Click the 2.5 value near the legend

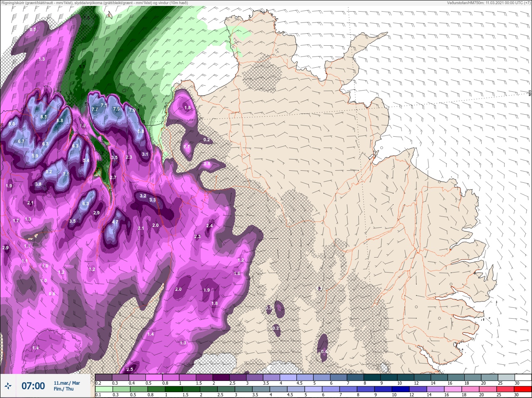pyautogui.click(x=130, y=369)
